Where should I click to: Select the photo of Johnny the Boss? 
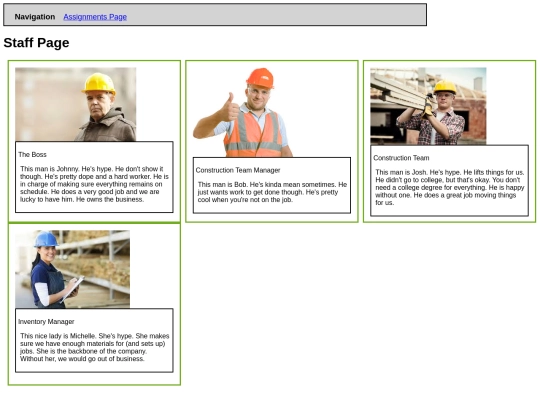[x=75, y=104]
